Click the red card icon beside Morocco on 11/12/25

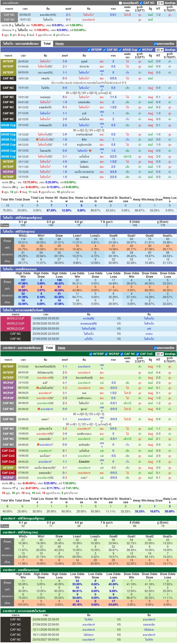point(37,140)
